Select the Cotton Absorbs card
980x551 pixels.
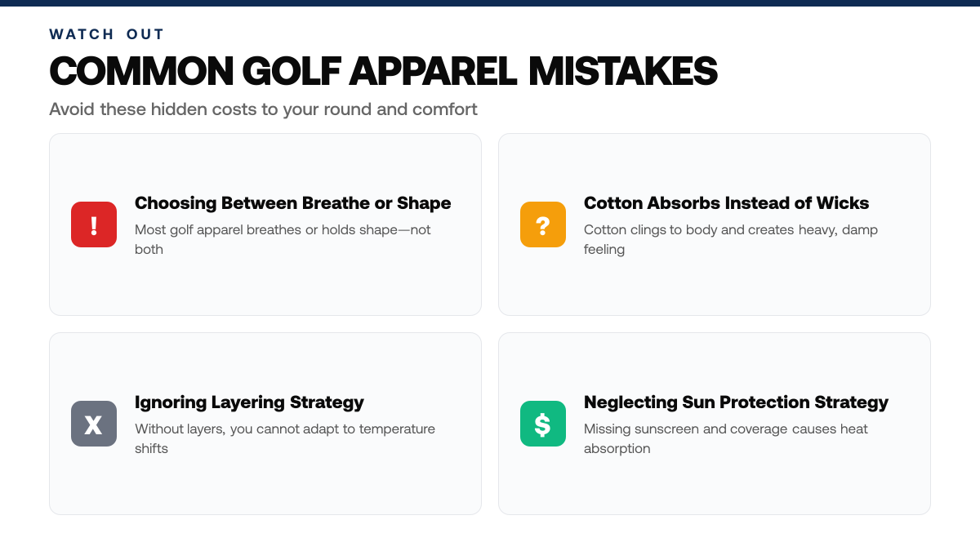pyautogui.click(x=715, y=224)
